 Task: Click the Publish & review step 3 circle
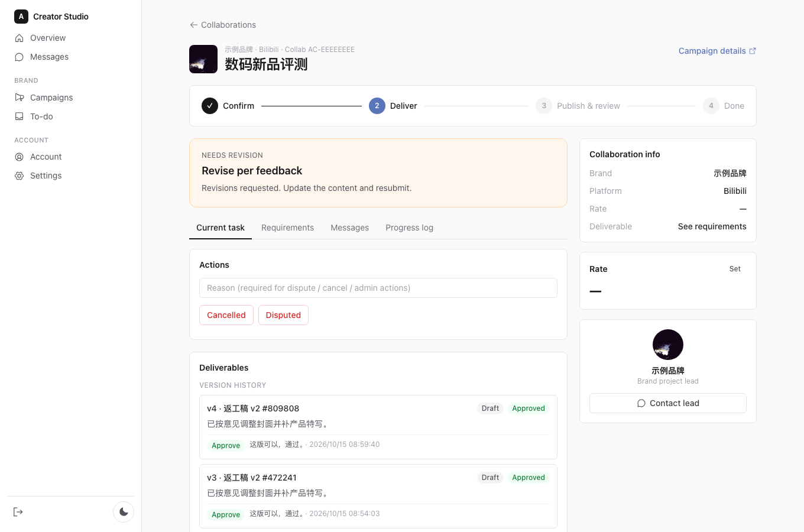(544, 106)
